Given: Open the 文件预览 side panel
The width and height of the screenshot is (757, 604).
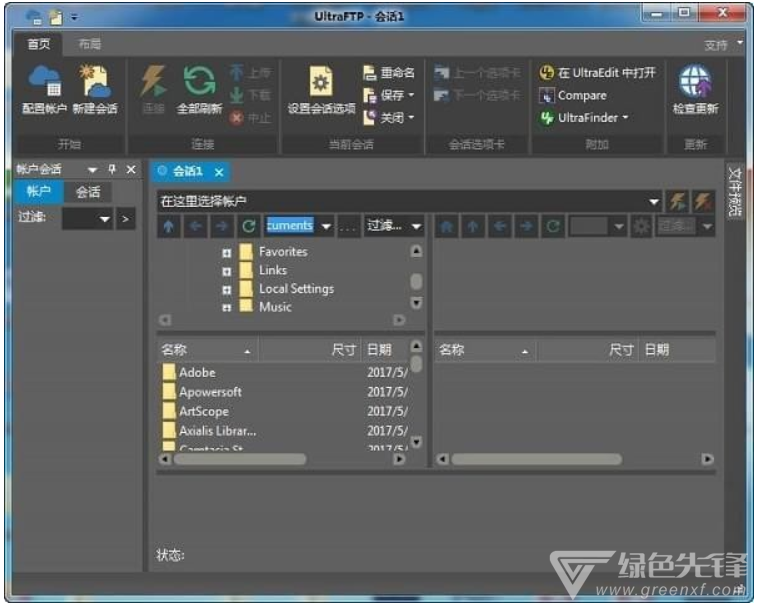Looking at the screenshot, I should tap(734, 191).
